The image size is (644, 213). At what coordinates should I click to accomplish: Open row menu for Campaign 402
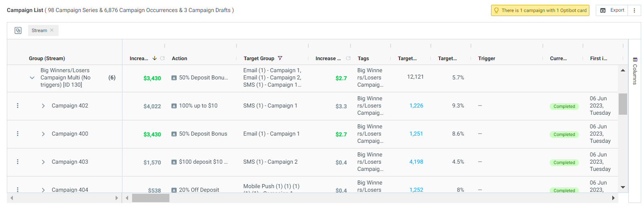18,105
